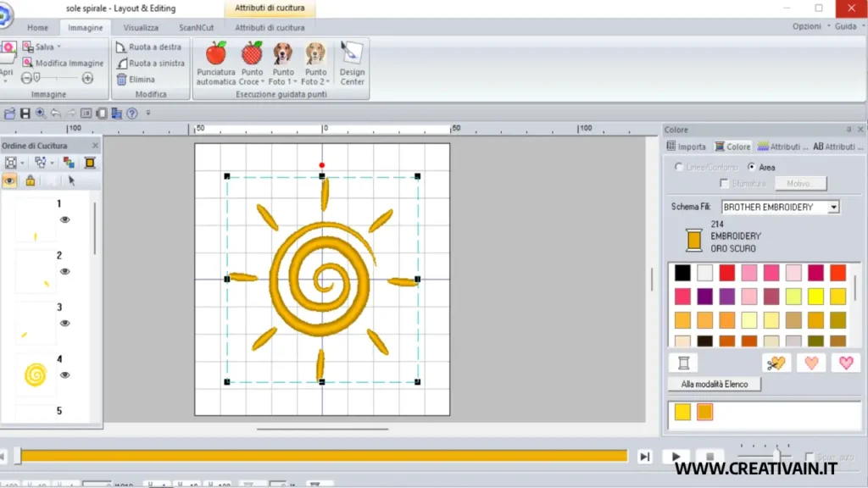Screen dimensions: 868x488
Task: Click the scissors applique icon below palette
Action: click(776, 363)
